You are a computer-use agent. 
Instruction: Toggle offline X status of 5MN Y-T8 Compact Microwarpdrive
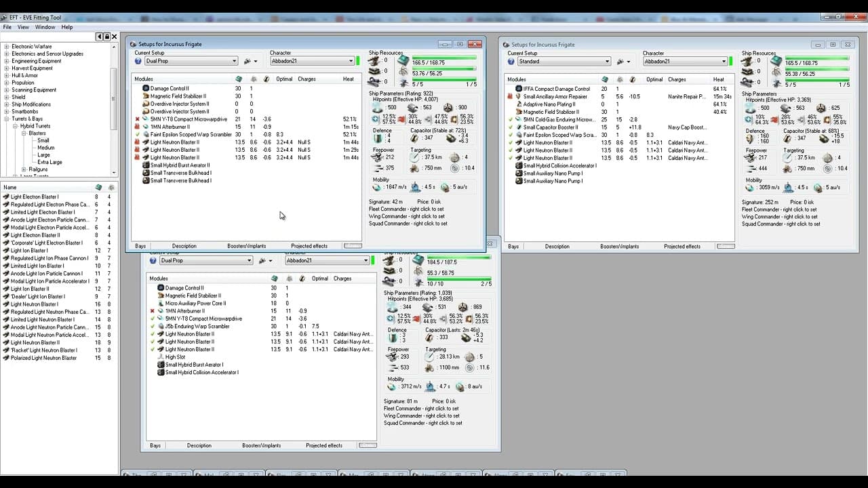point(138,119)
